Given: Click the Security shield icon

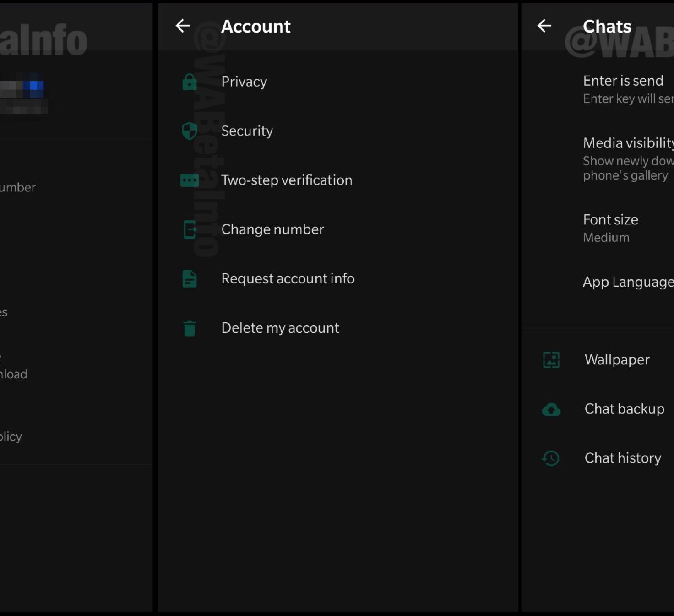Looking at the screenshot, I should [x=190, y=131].
